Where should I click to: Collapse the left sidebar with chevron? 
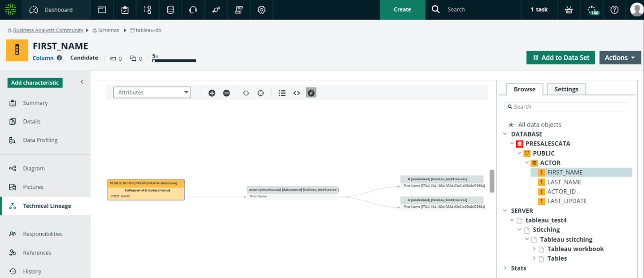coord(82,82)
